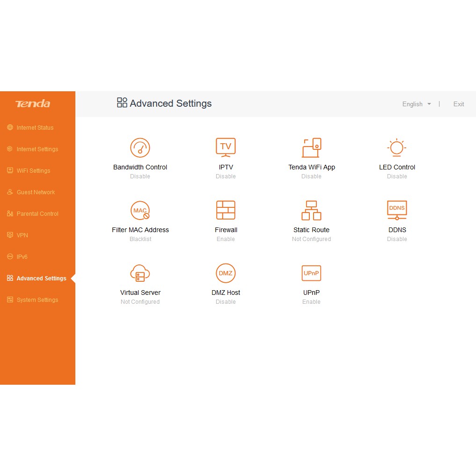Screen dimensions: 476x476
Task: Click the Firewall brick wall icon
Action: (226, 211)
